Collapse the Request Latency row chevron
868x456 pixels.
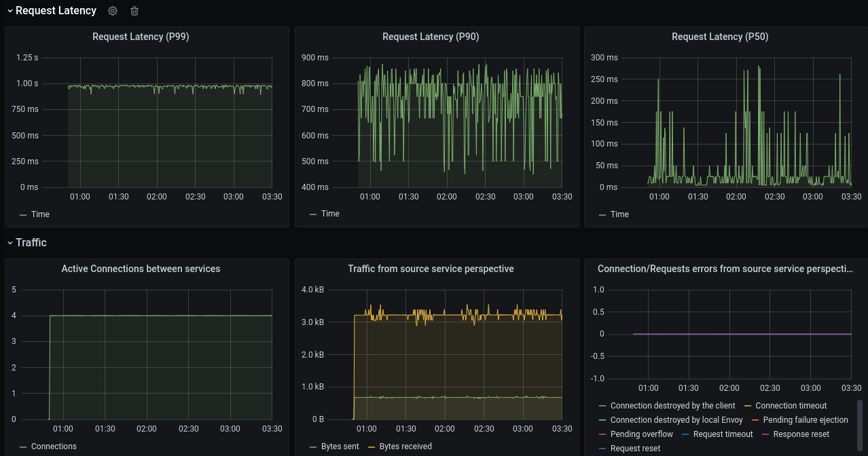10,11
